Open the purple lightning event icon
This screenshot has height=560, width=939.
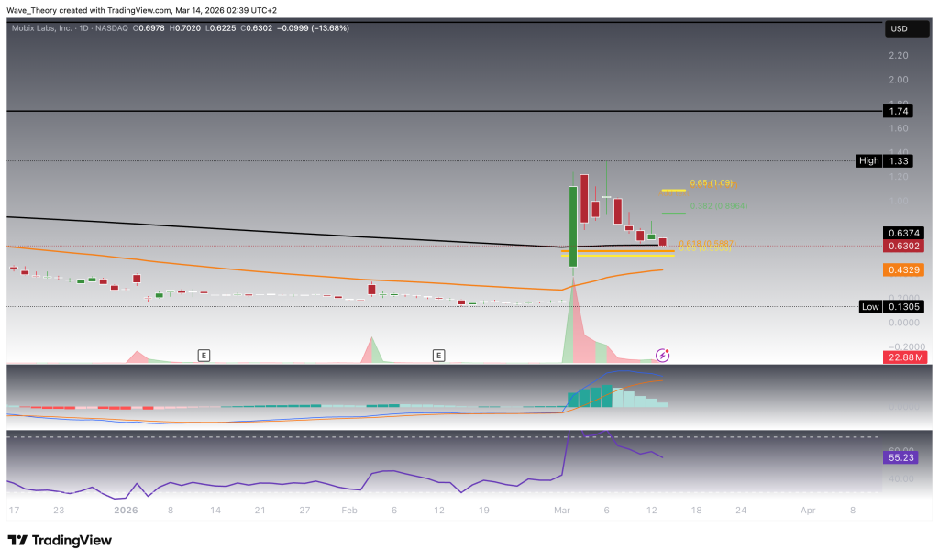(x=662, y=354)
